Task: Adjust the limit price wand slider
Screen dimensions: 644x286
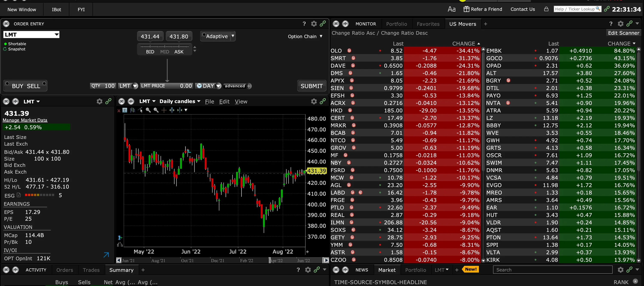Action: click(x=164, y=47)
